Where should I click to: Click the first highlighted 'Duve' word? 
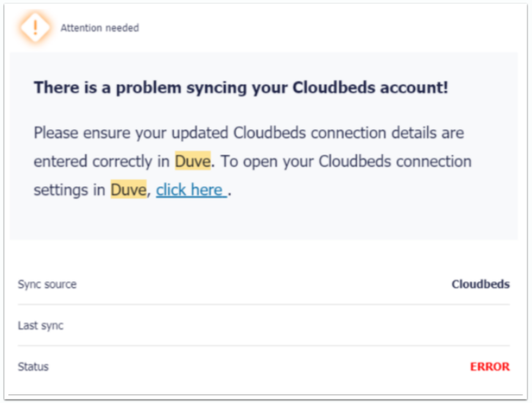click(x=192, y=162)
